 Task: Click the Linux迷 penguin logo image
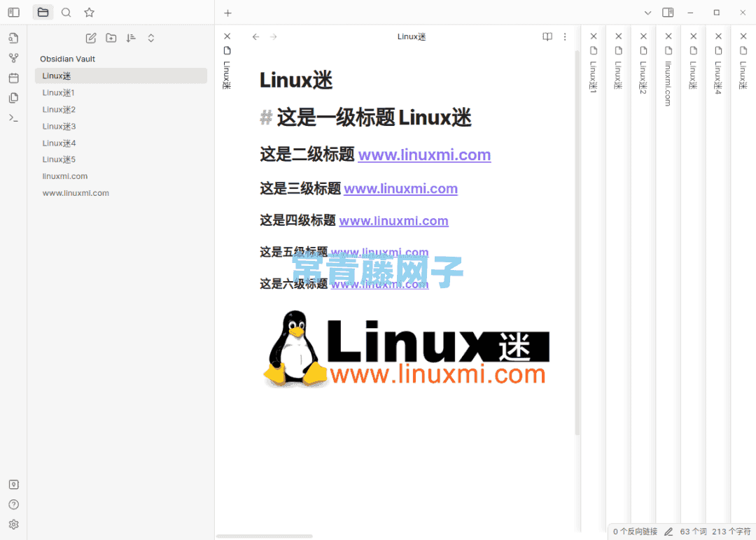coord(405,349)
